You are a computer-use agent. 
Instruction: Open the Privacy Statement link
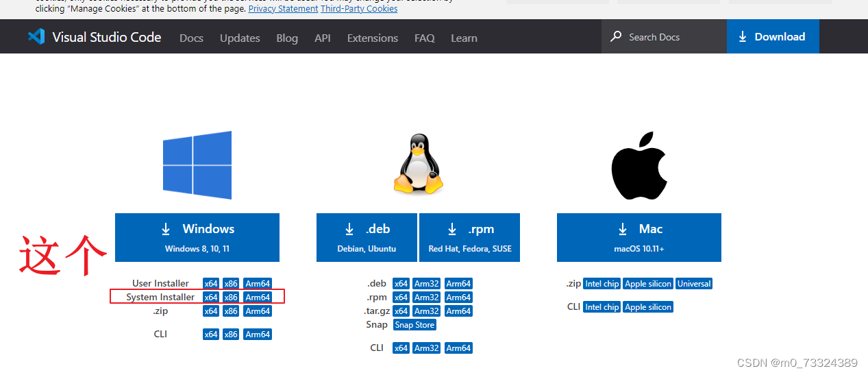[x=283, y=9]
